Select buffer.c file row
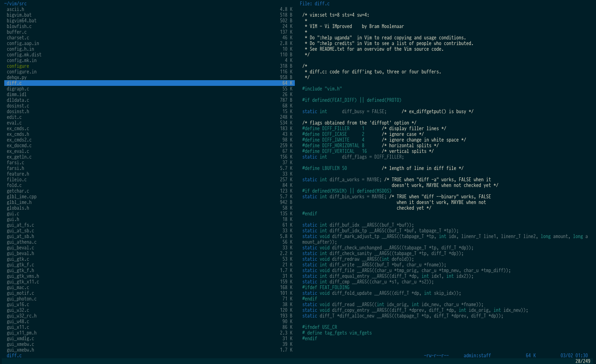Image resolution: width=596 pixels, height=364 pixels. tap(149, 32)
